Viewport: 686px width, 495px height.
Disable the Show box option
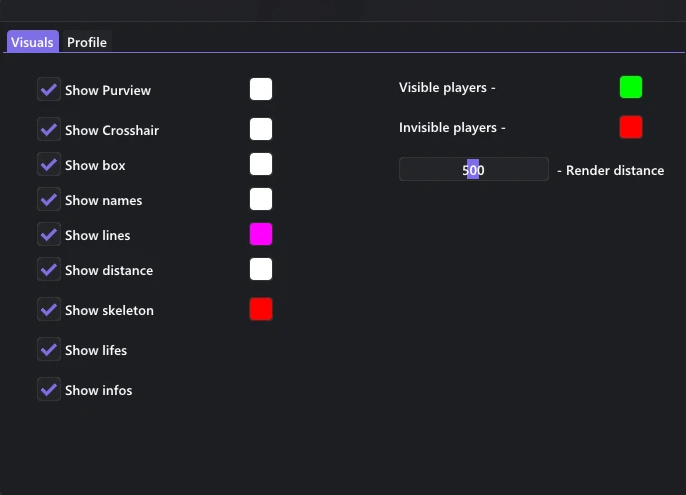49,165
